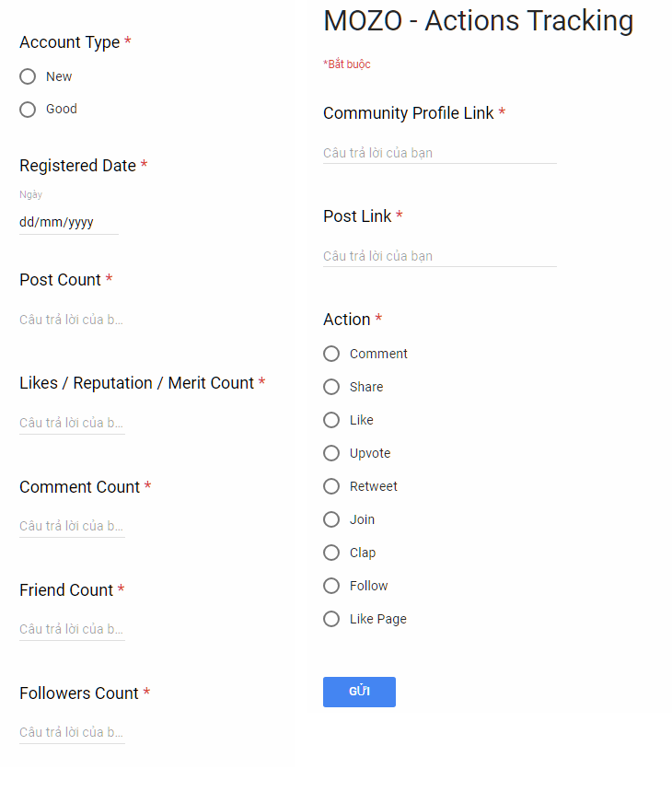This screenshot has height=792, width=672.
Task: Select the Retweet action option
Action: pyautogui.click(x=331, y=486)
